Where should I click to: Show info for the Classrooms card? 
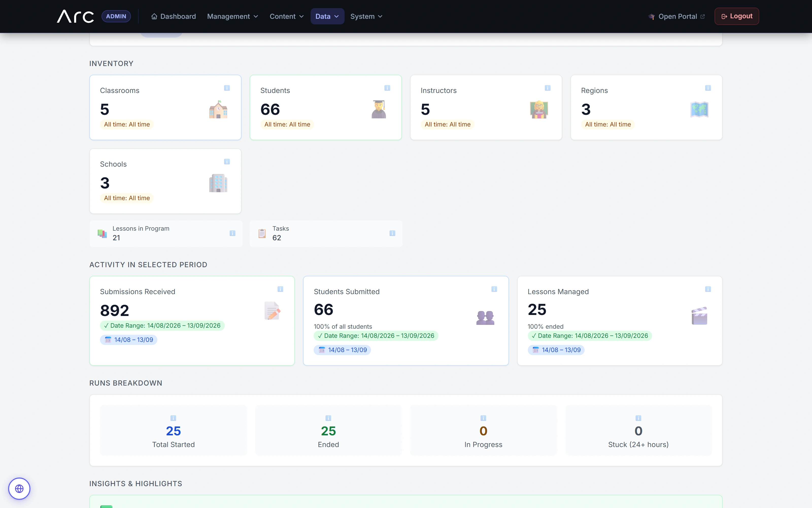(227, 88)
